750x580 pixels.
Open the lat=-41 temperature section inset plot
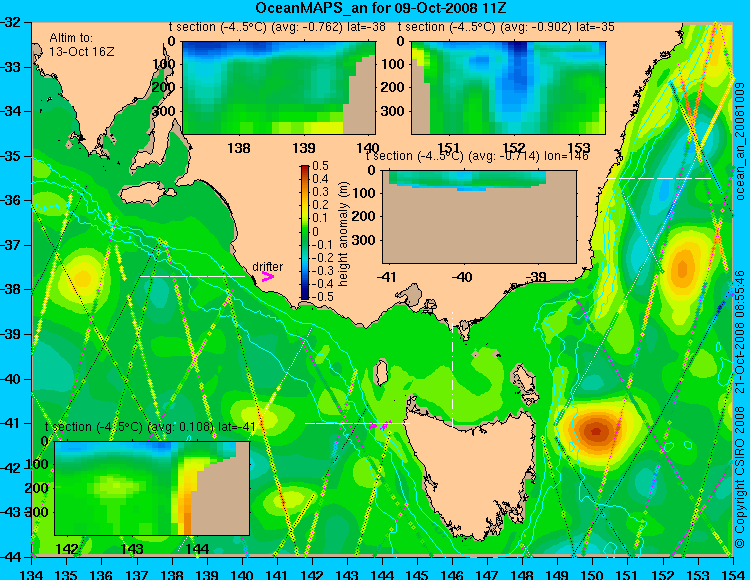point(152,488)
